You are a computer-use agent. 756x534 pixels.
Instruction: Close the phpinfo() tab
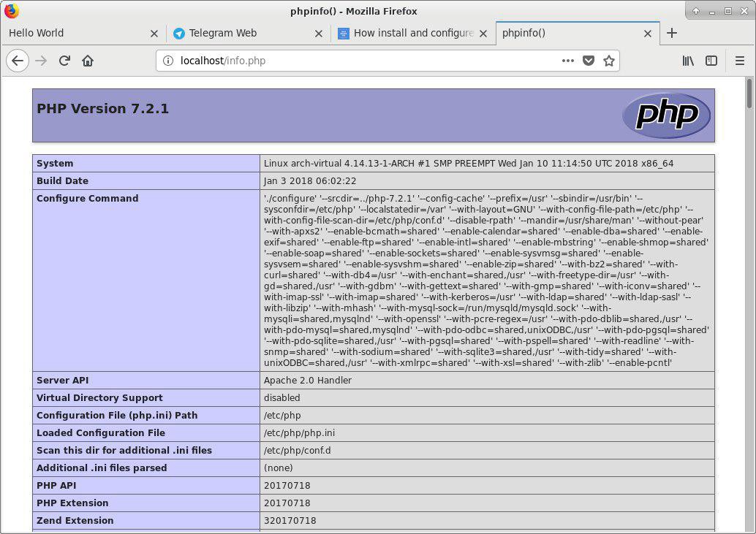(x=648, y=33)
